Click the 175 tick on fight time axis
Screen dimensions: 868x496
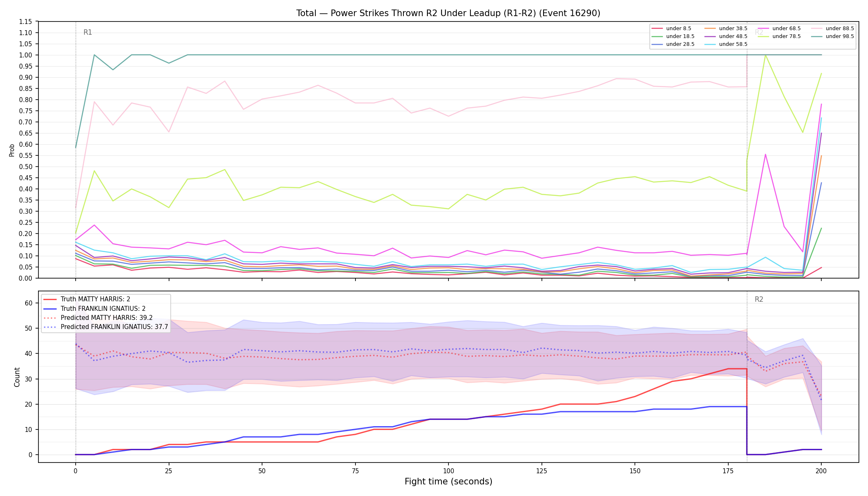(x=728, y=470)
